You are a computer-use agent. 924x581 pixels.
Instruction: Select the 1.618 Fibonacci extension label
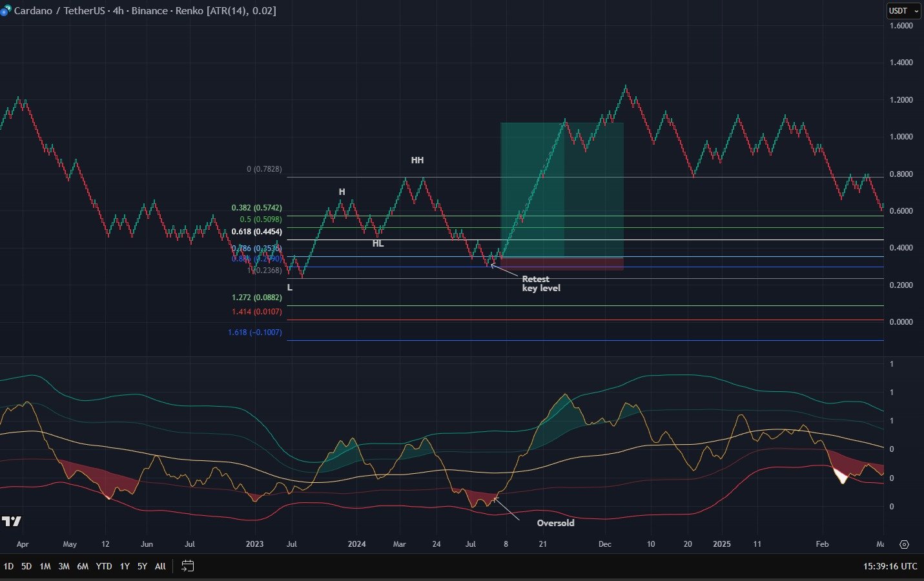254,332
